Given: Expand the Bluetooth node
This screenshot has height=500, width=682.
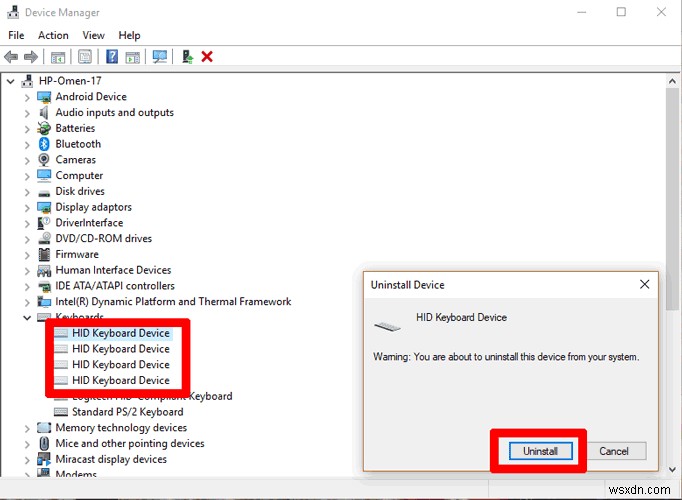Looking at the screenshot, I should (x=27, y=144).
